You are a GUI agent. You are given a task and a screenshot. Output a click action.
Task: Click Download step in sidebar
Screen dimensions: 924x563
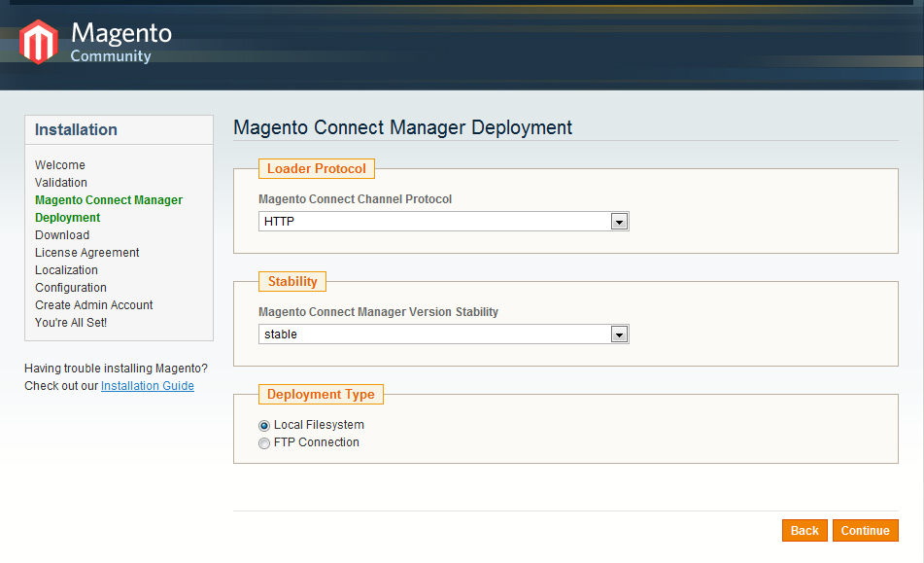pos(62,235)
